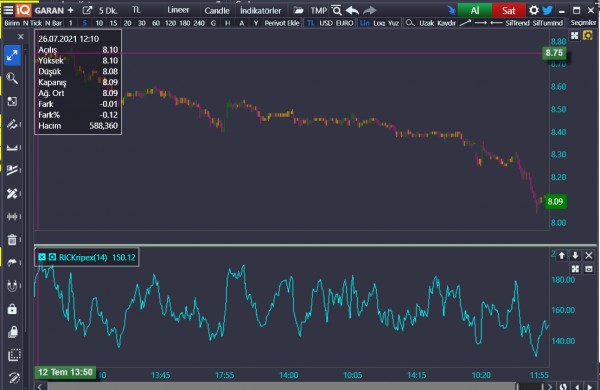Click the green Al buy button

pyautogui.click(x=474, y=10)
